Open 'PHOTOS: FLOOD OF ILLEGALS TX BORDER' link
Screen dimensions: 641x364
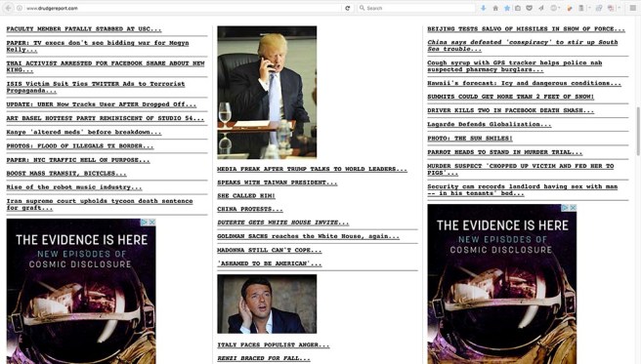click(x=80, y=146)
